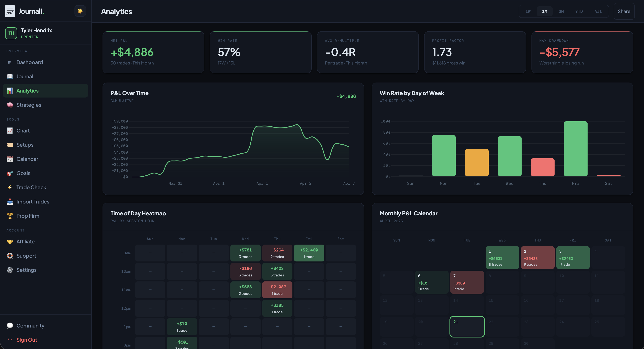Viewport: 644px width, 349px height.
Task: Open the Calendar menu item
Action: click(x=27, y=159)
